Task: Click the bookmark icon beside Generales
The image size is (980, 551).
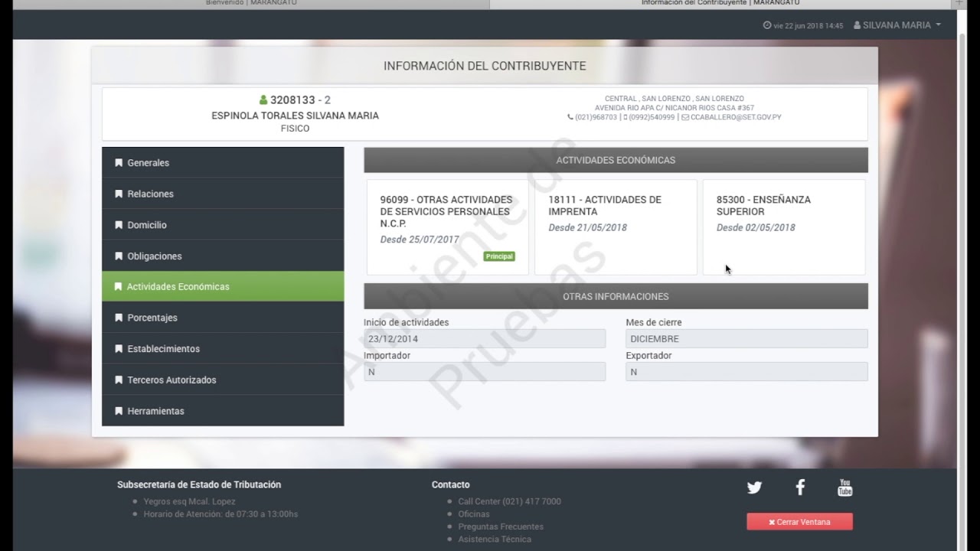Action: (119, 163)
